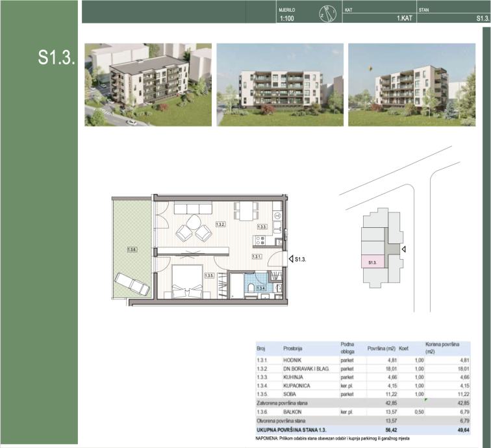This screenshot has height=448, width=491.
Task: Click room label 1.3.2. in living room
Action: [x=221, y=224]
